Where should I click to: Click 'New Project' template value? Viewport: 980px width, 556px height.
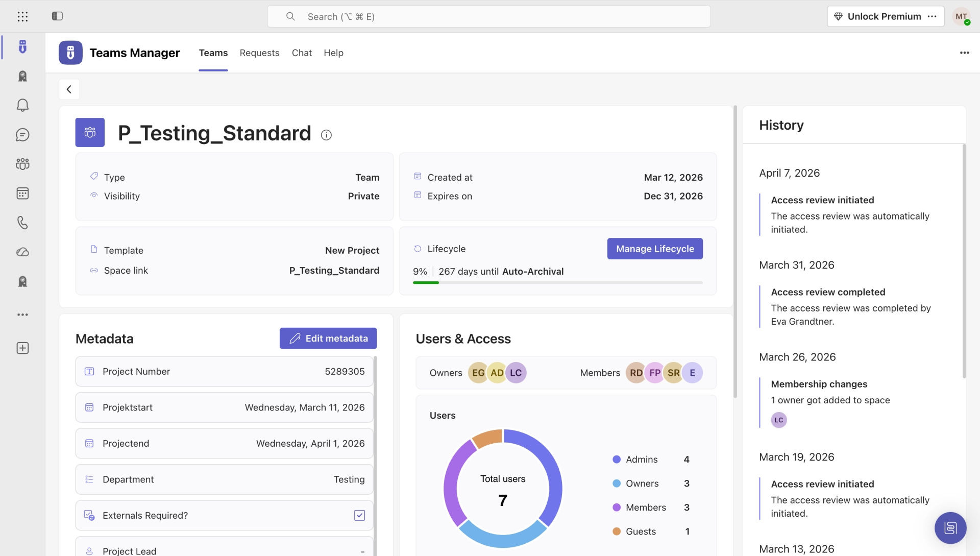tap(352, 250)
